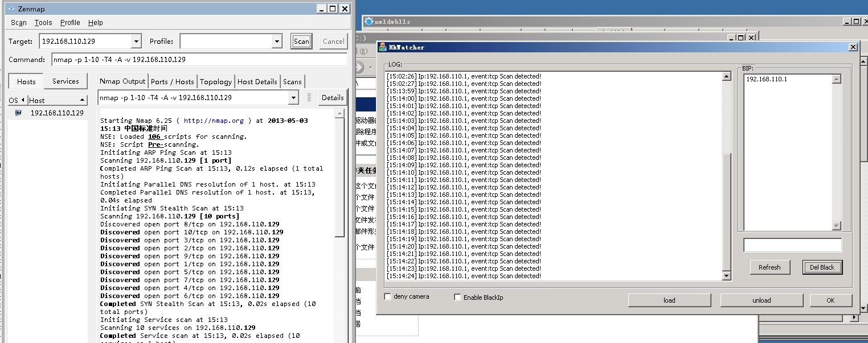Image resolution: width=868 pixels, height=343 pixels.
Task: Click the Details button
Action: tap(333, 97)
